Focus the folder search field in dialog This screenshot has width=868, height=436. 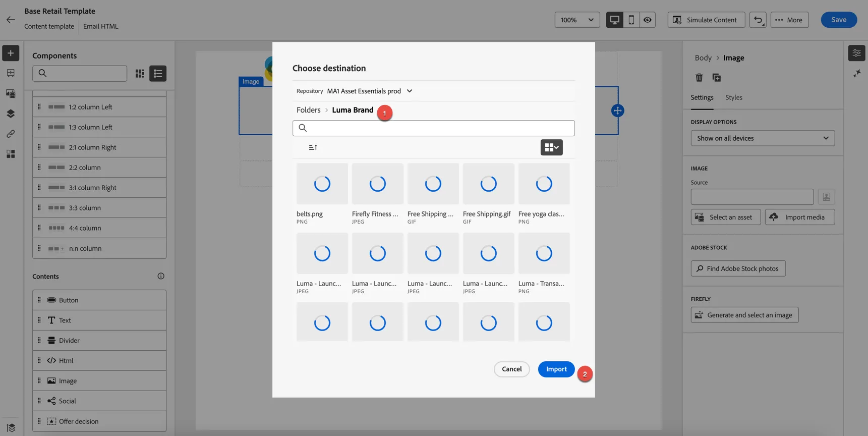(x=433, y=128)
